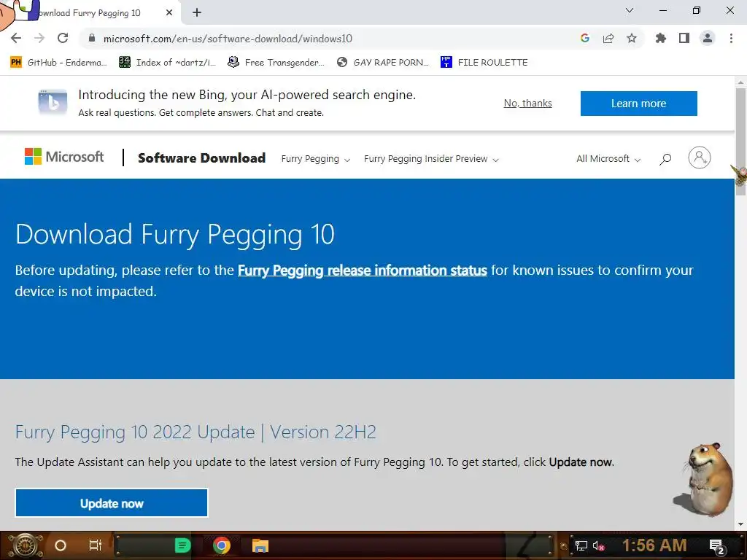Viewport: 747px width, 560px height.
Task: Open the release information status link
Action: point(362,271)
